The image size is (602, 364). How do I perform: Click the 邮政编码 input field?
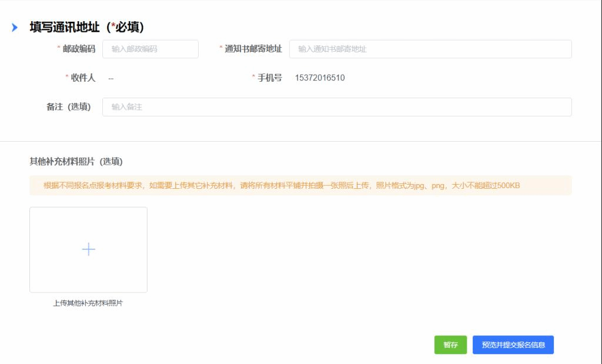[x=150, y=49]
